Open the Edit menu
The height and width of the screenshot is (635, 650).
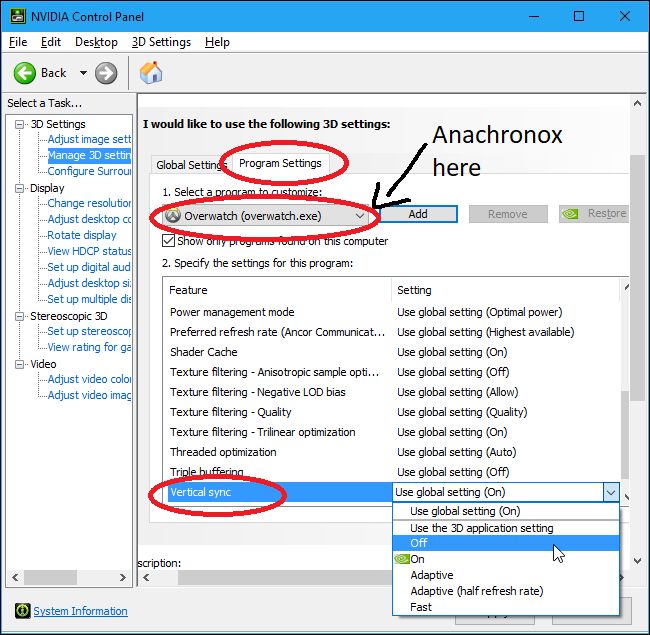tap(51, 42)
